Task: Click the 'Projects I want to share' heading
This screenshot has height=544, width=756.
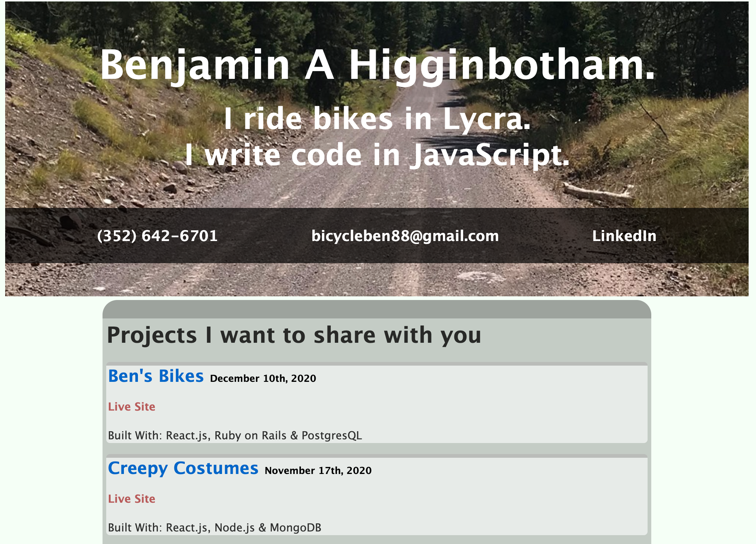Action: pyautogui.click(x=294, y=335)
